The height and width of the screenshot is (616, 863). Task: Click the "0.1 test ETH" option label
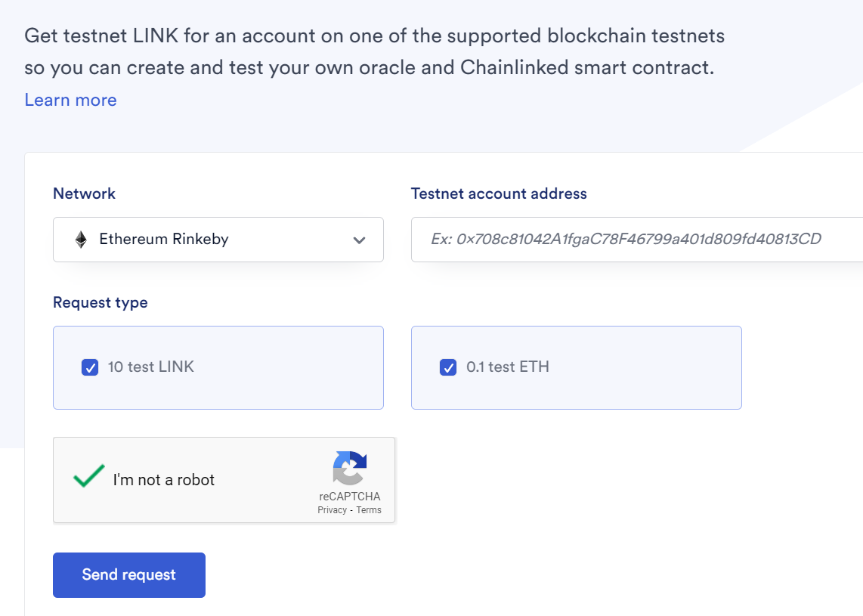(508, 367)
